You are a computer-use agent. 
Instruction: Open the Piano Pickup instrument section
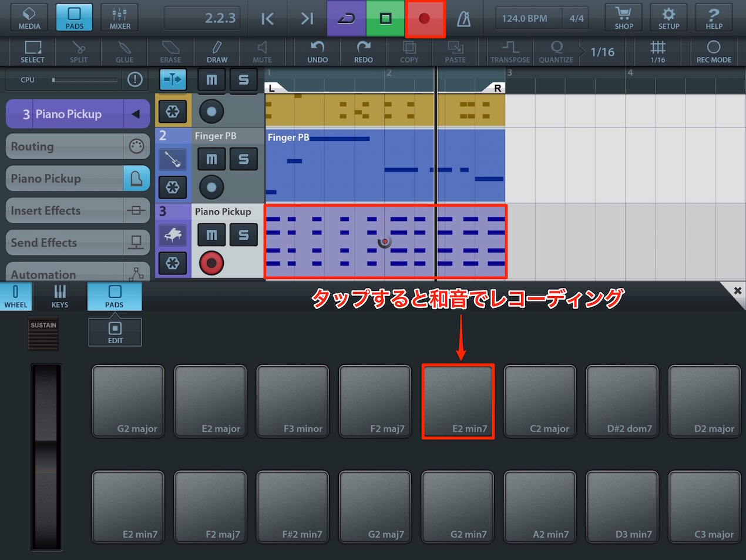click(x=78, y=179)
